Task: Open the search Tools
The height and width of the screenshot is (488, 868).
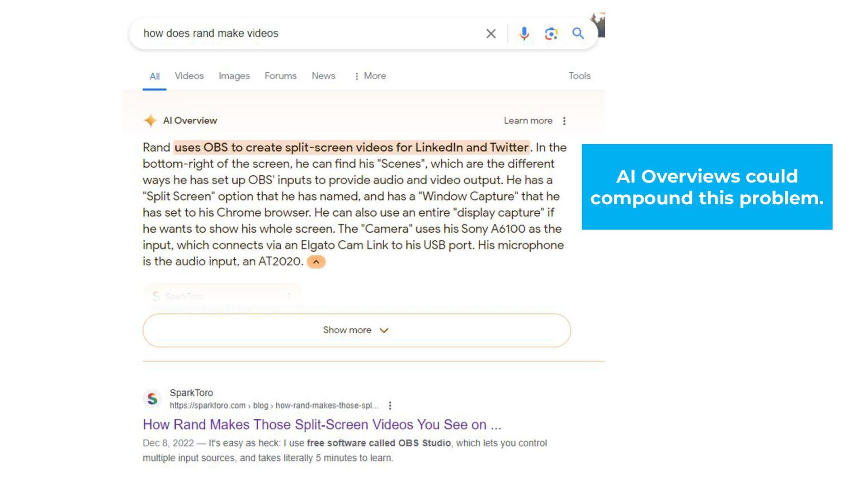Action: click(x=580, y=76)
